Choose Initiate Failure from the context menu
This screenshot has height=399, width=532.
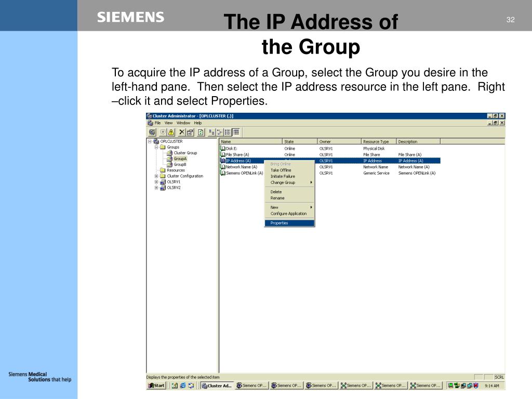coord(289,177)
